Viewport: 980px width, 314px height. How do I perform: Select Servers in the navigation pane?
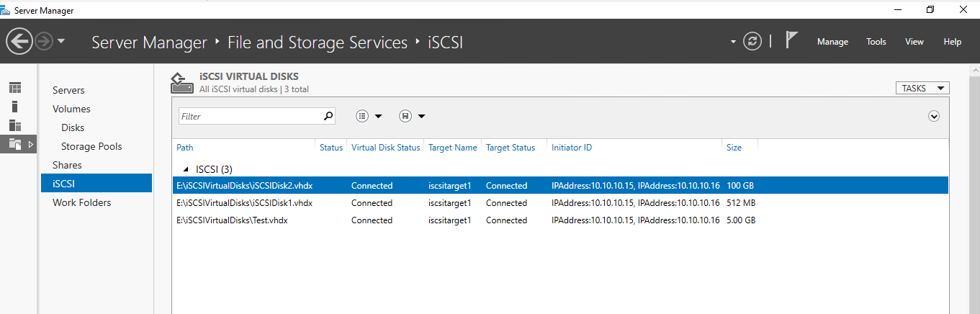tap(68, 90)
